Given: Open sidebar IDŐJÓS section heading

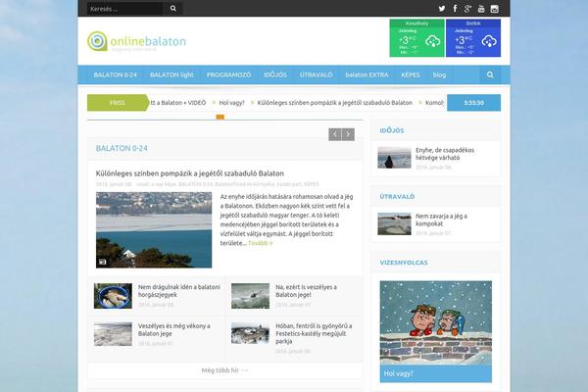Looking at the screenshot, I should click(392, 130).
